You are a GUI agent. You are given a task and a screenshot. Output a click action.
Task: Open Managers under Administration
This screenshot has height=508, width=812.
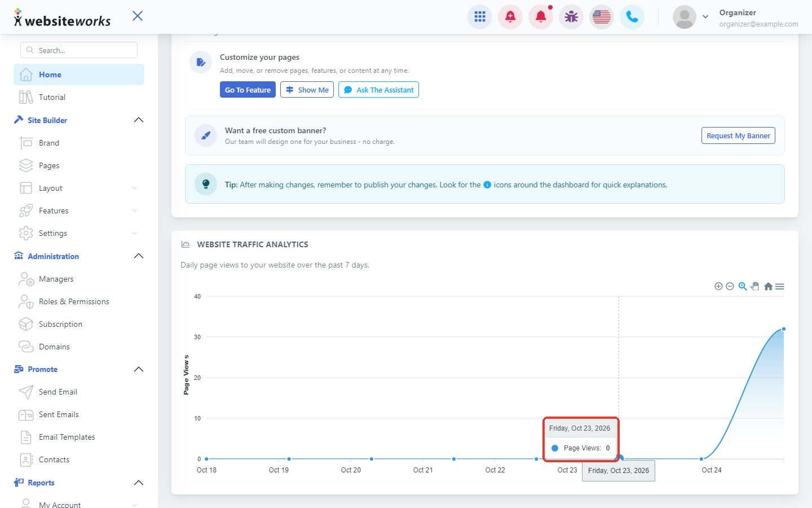79,279
